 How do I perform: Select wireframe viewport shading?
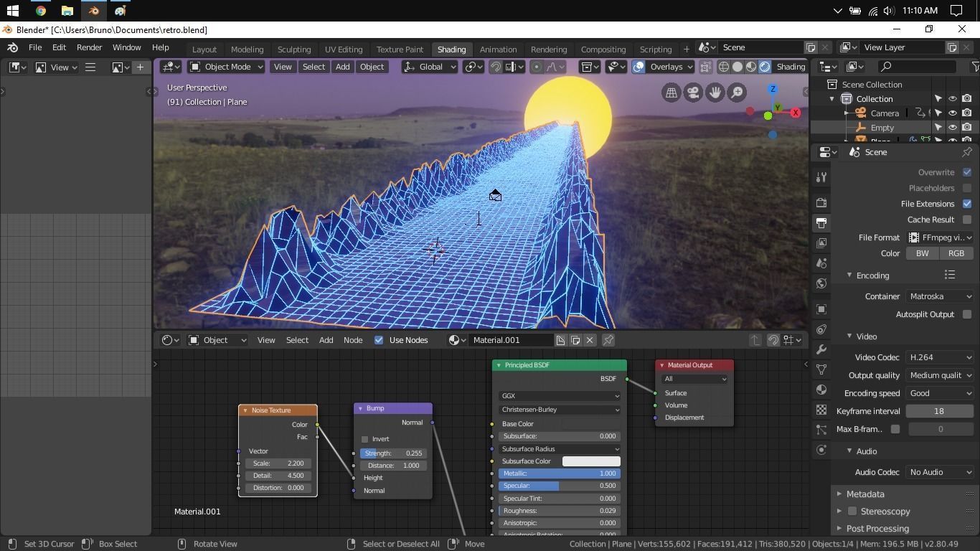(x=724, y=67)
